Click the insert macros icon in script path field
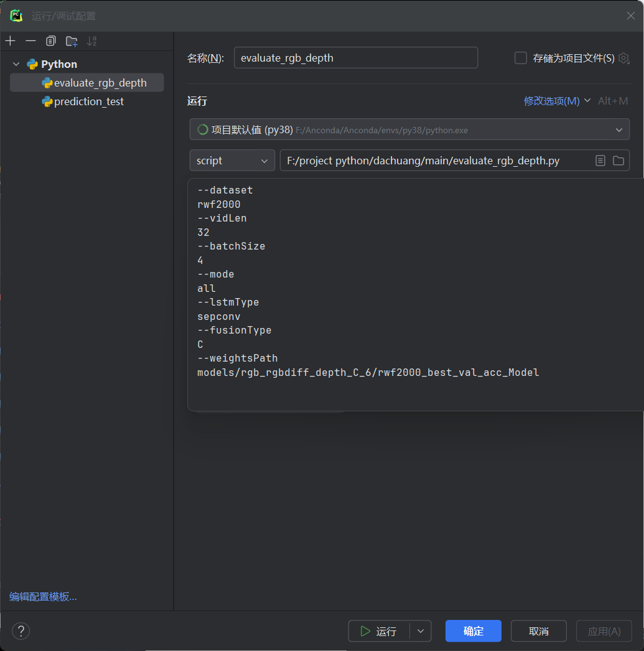This screenshot has height=651, width=644. 600,161
